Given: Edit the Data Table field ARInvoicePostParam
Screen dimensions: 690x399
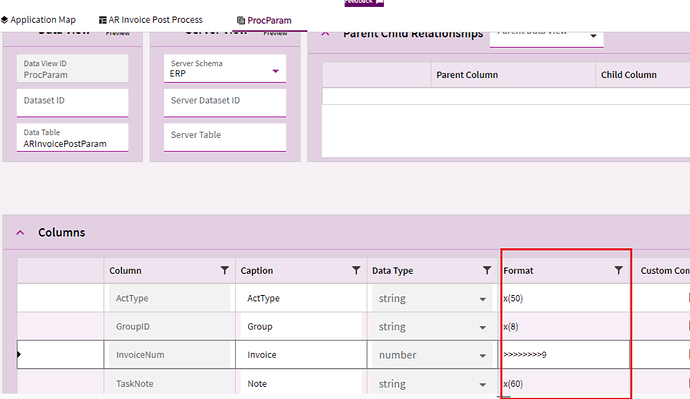Looking at the screenshot, I should click(73, 138).
